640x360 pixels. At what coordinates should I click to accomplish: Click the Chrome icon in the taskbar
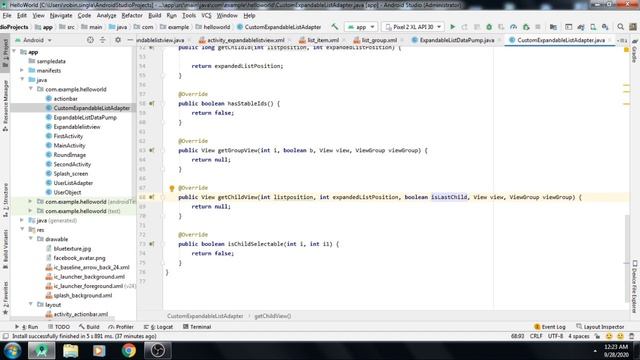129,350
